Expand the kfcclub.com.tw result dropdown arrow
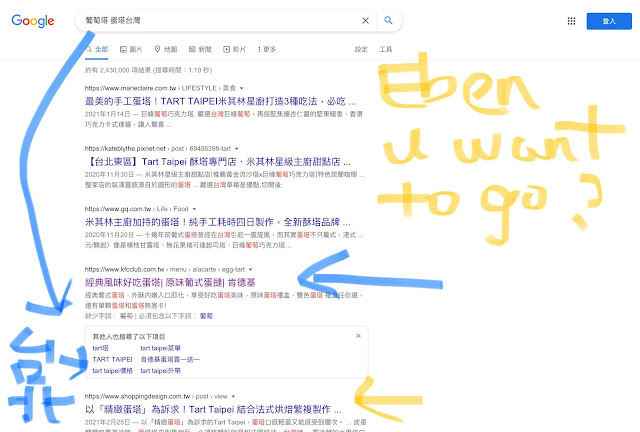This screenshot has width=640, height=432. (251, 269)
